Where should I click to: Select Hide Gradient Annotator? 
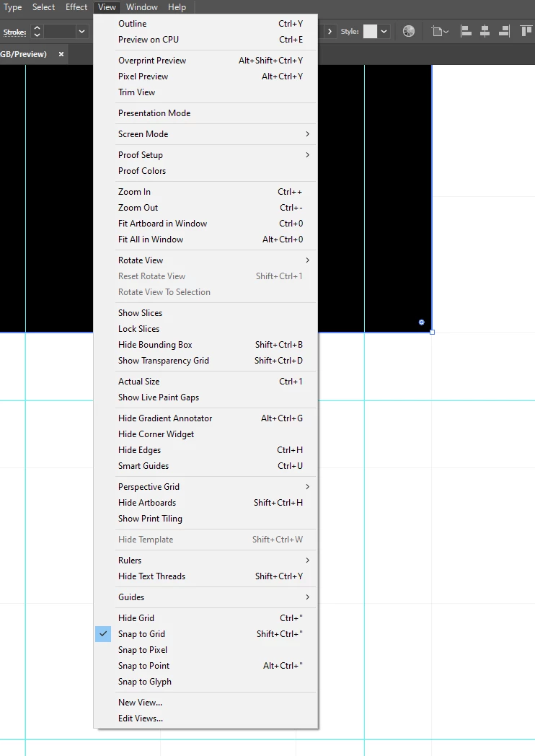(x=205, y=418)
